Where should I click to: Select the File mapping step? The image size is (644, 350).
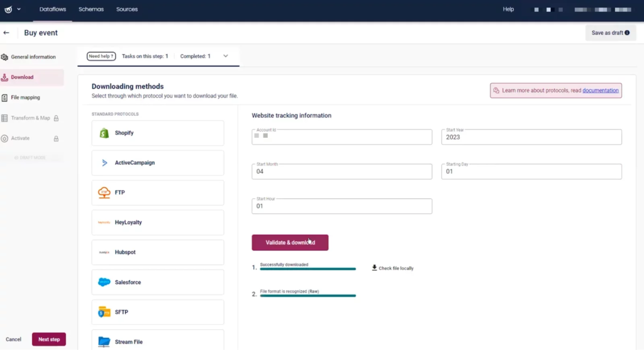pyautogui.click(x=32, y=98)
